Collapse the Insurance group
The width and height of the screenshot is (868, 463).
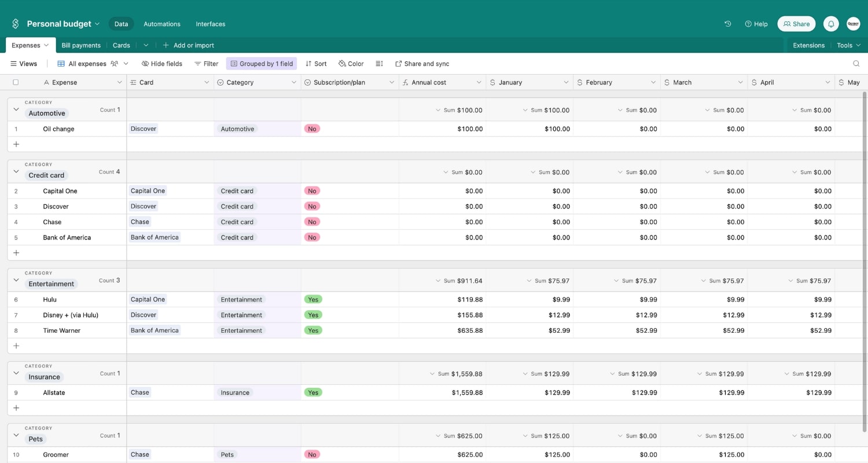[x=16, y=373]
